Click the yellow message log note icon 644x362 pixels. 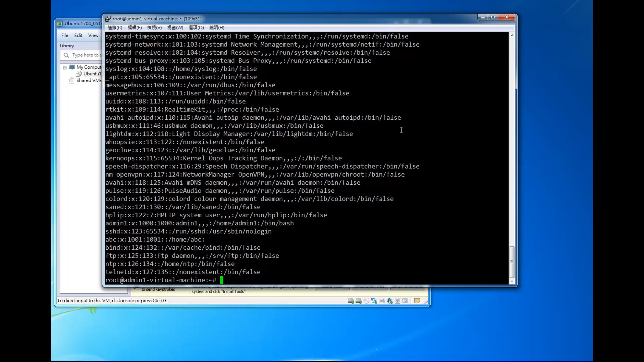[417, 301]
